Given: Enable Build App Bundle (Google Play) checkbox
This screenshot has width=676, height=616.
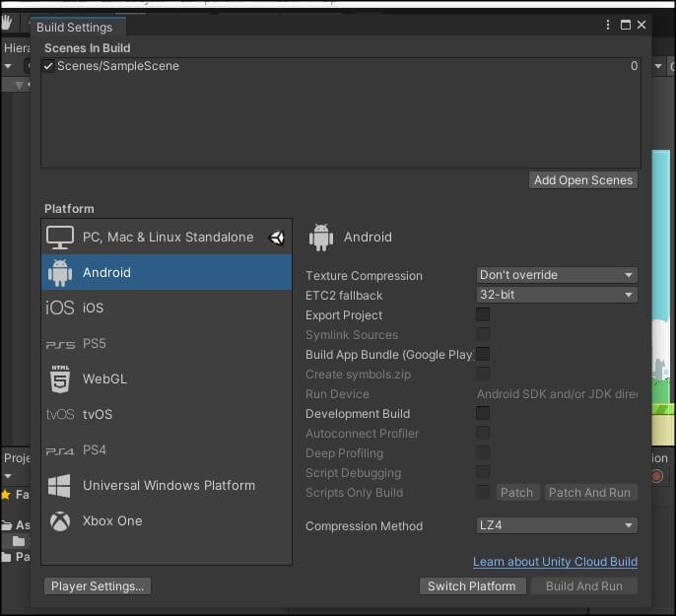Looking at the screenshot, I should click(483, 354).
